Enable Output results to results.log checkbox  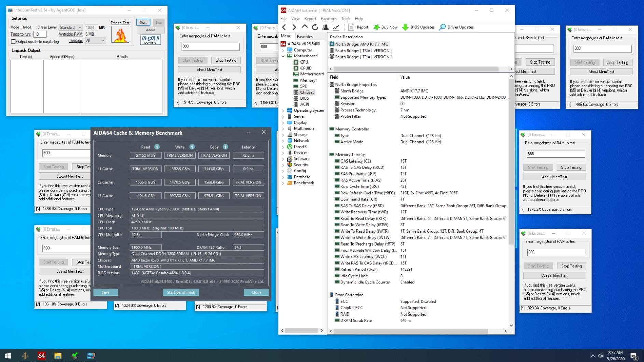tap(13, 42)
